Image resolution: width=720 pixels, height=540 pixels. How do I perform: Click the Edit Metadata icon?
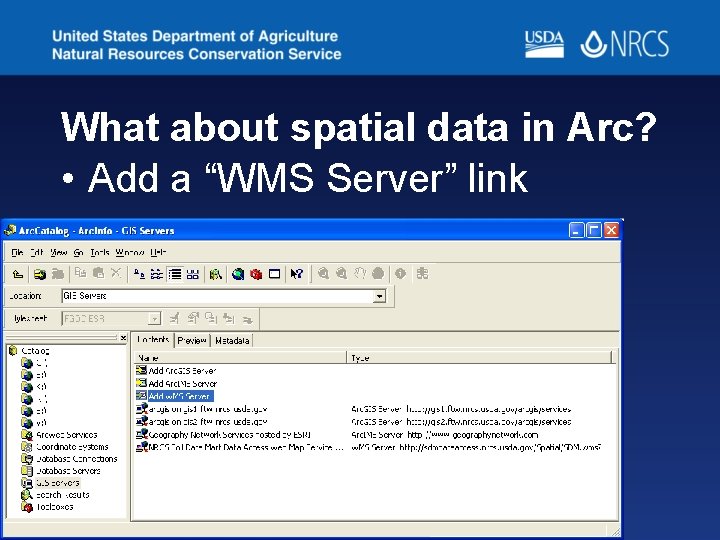(x=174, y=318)
